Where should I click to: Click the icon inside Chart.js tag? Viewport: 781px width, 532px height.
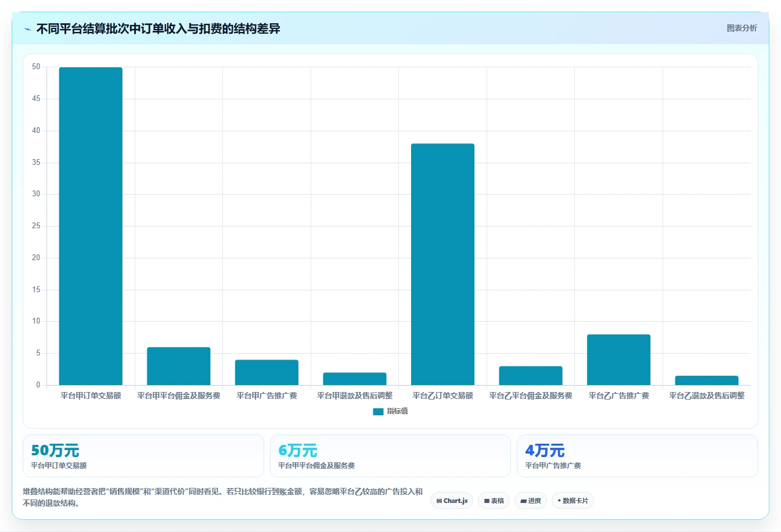coord(439,501)
